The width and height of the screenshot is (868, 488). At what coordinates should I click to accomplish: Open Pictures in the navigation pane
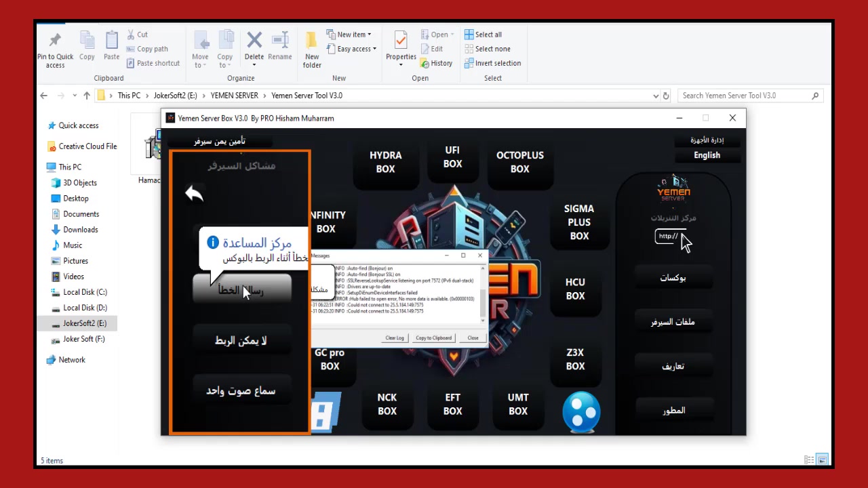(x=70, y=260)
